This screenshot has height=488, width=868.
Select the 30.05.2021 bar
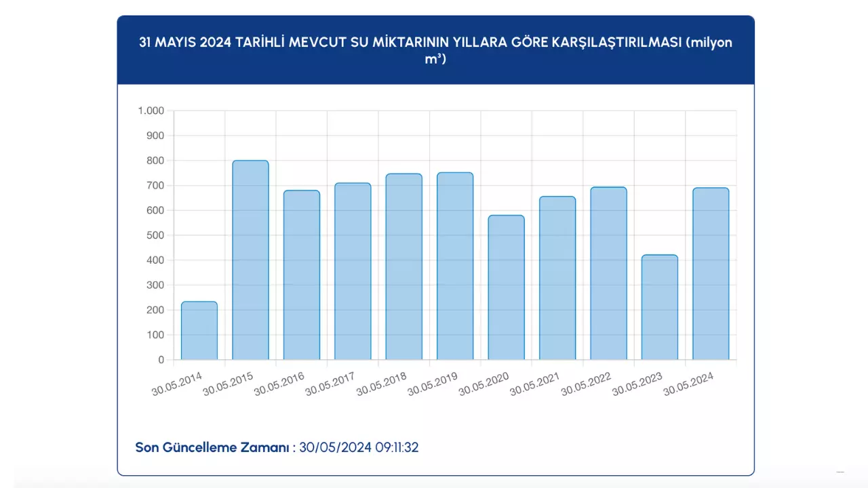coord(557,278)
